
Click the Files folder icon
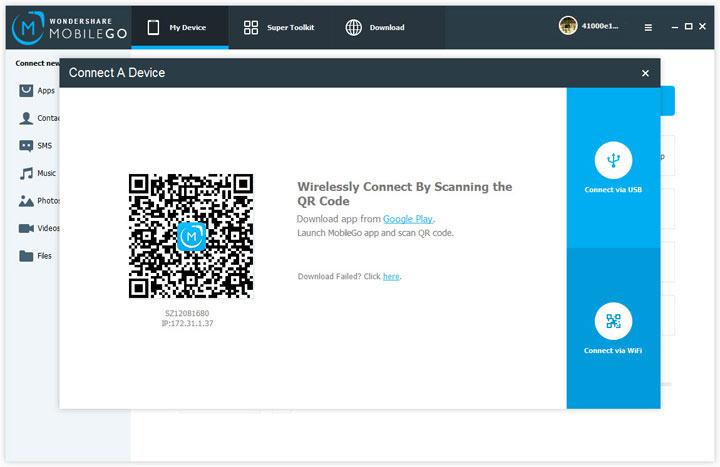(x=26, y=256)
